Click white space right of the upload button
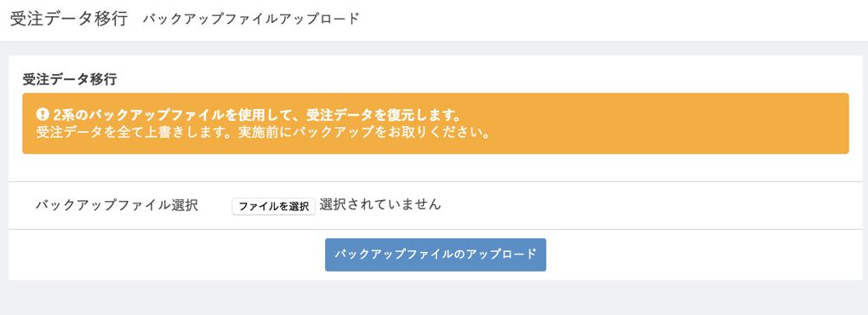 (x=703, y=255)
